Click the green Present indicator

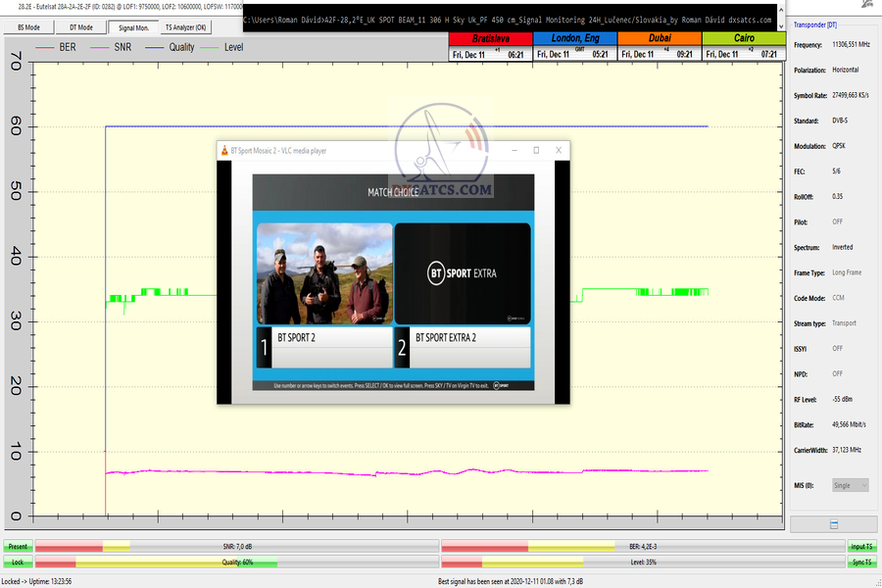pos(17,547)
